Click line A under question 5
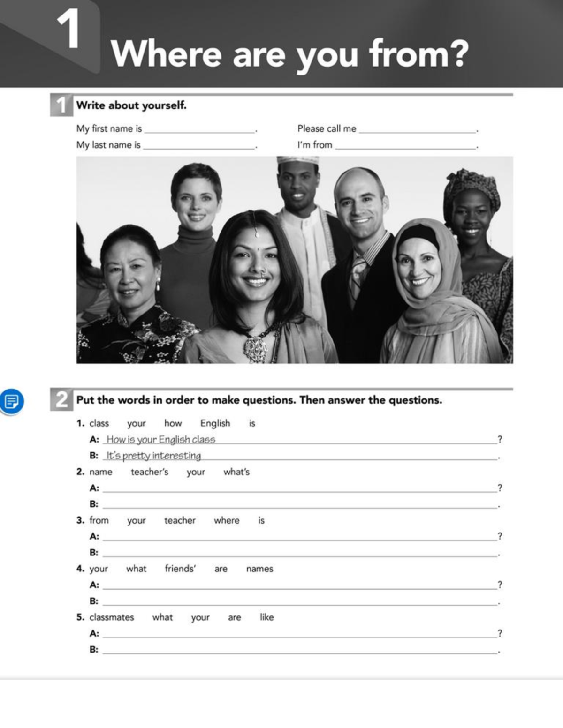 (300, 633)
